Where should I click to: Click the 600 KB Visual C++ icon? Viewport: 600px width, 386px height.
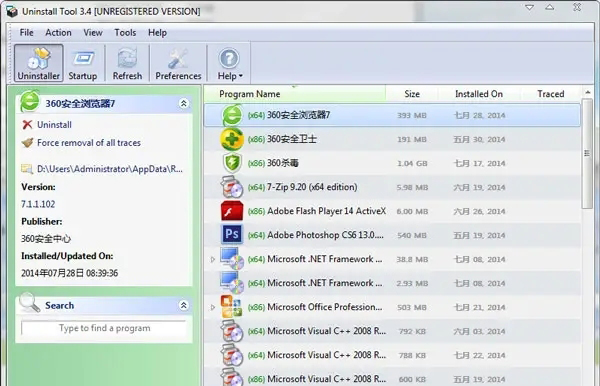point(232,378)
